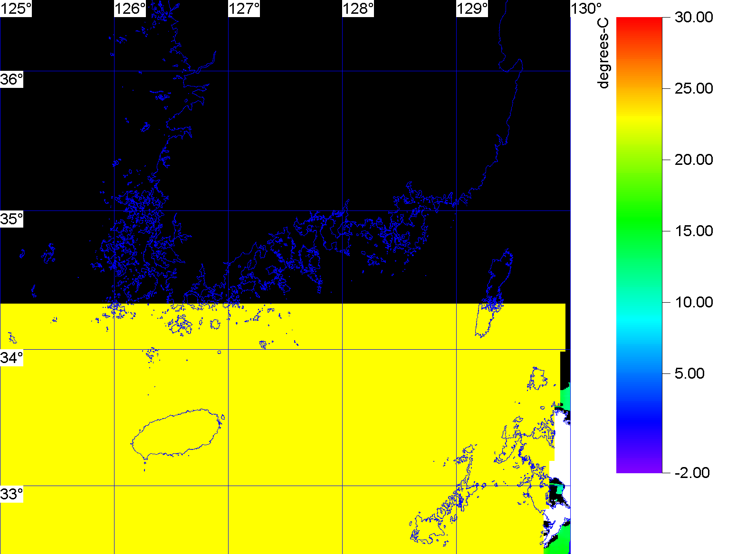Image resolution: width=756 pixels, height=554 pixels.
Task: Click the 5.00 colorbar value
Action: click(689, 373)
